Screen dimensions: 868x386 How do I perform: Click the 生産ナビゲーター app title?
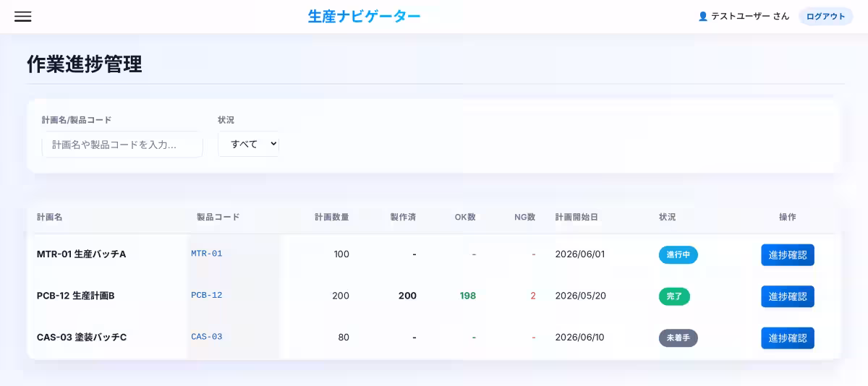pyautogui.click(x=364, y=16)
